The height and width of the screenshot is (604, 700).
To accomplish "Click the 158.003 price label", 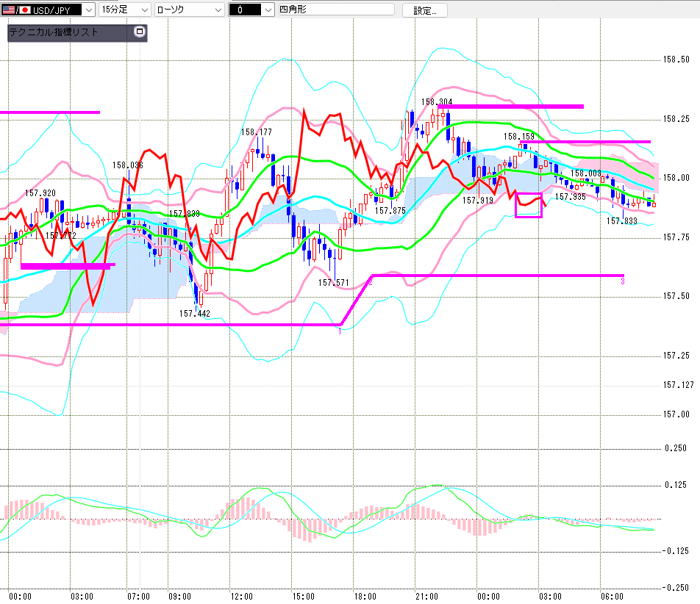I will click(586, 173).
